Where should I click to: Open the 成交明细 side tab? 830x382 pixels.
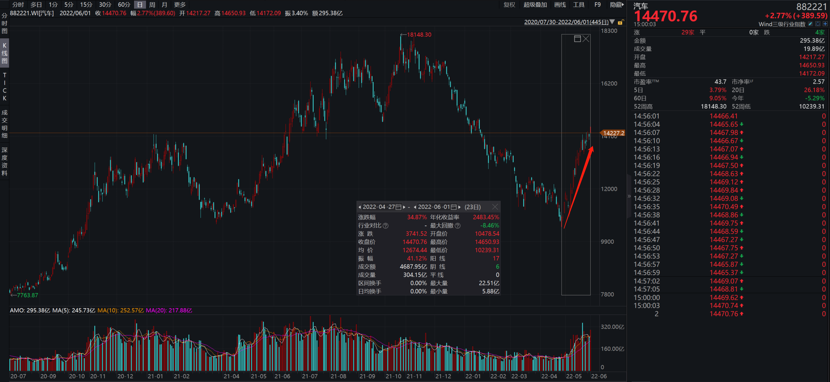pos(4,123)
